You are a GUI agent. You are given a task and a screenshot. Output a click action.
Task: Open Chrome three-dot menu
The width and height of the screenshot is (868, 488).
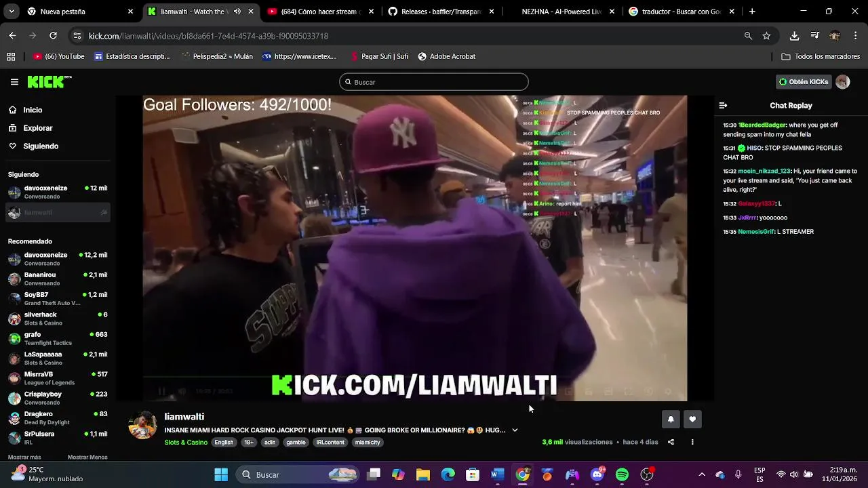[855, 36]
